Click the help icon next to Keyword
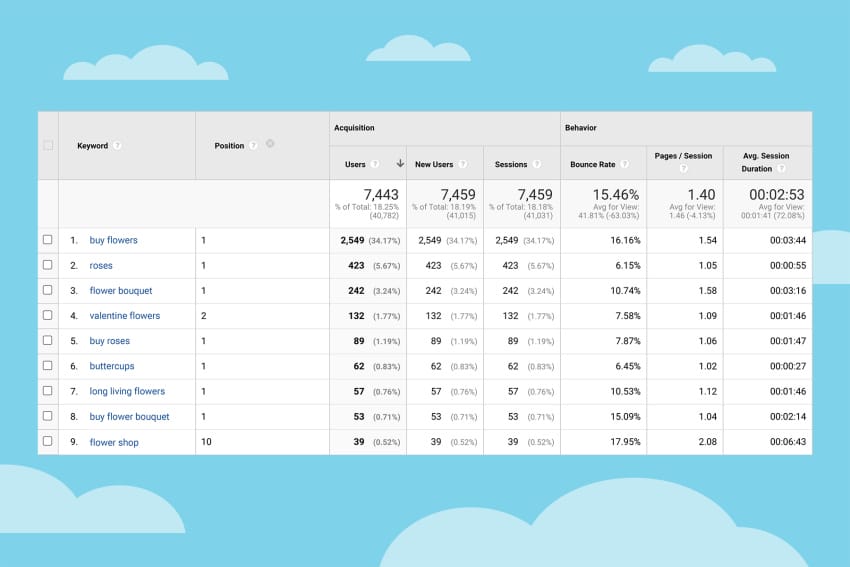 click(x=117, y=146)
